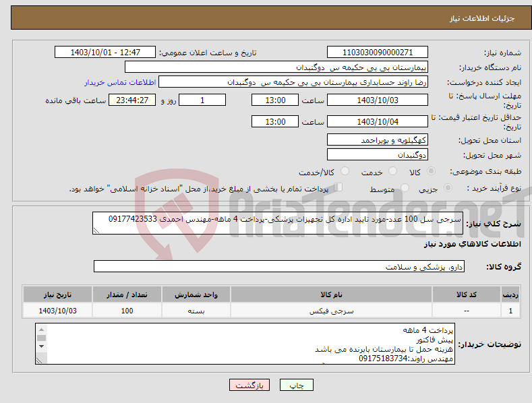Click the شماره نیاز field 1103030090000271
This screenshot has width=532, height=403.
tap(378, 53)
